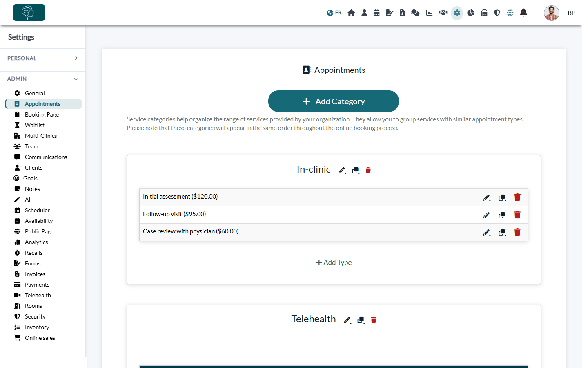Click the settings gear icon in top bar

(457, 13)
